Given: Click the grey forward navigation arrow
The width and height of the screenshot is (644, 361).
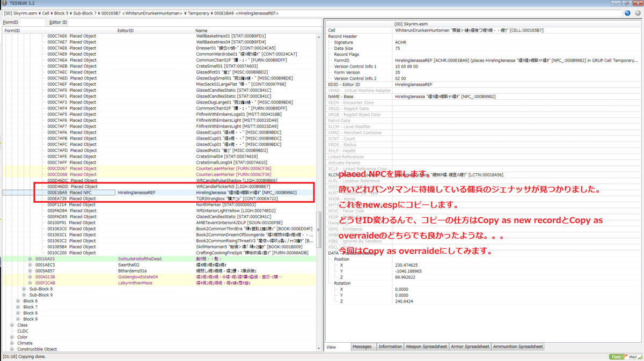Looking at the screenshot, I should pos(637,13).
